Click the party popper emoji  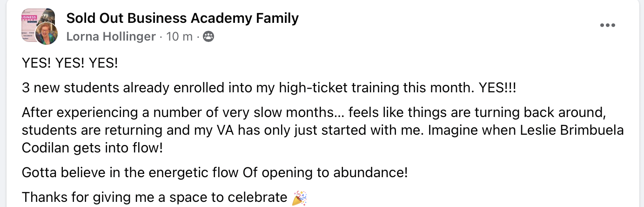(299, 198)
